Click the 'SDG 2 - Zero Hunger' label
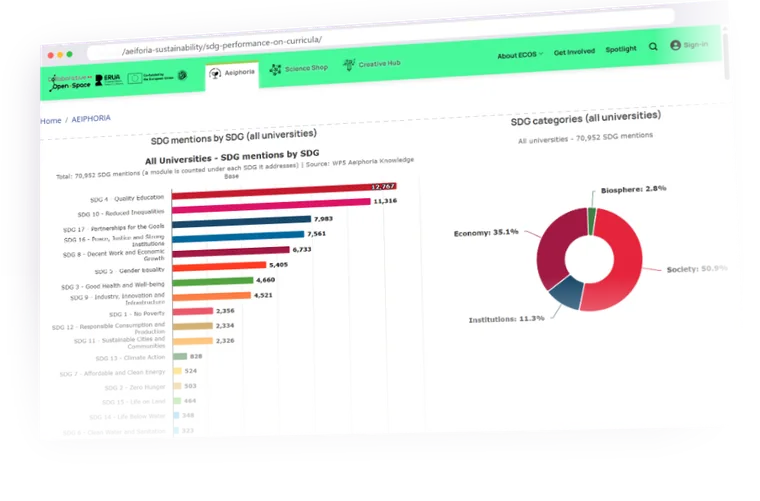Image resolution: width=760 pixels, height=501 pixels. coord(135,388)
